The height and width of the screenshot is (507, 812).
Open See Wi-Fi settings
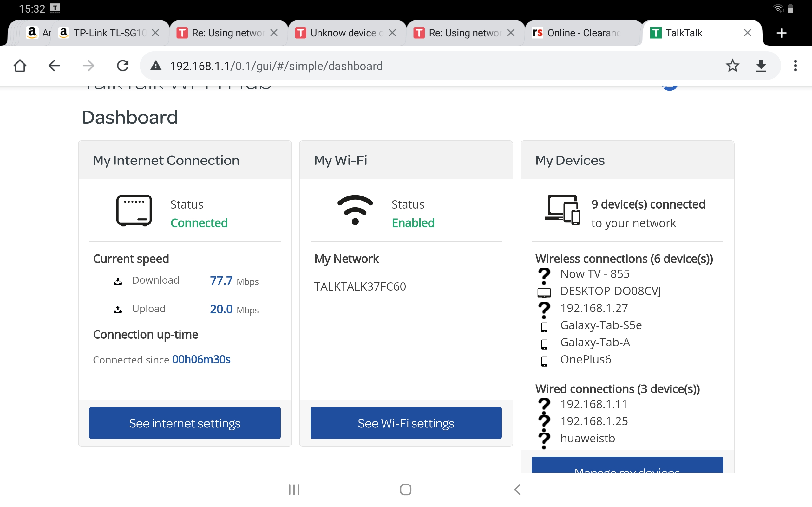click(x=406, y=423)
